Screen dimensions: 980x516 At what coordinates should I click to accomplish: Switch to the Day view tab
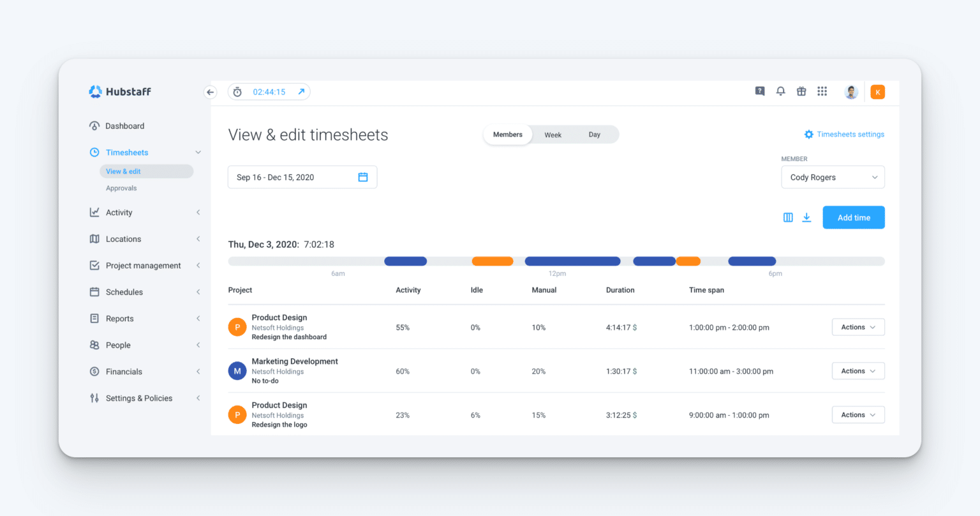594,134
